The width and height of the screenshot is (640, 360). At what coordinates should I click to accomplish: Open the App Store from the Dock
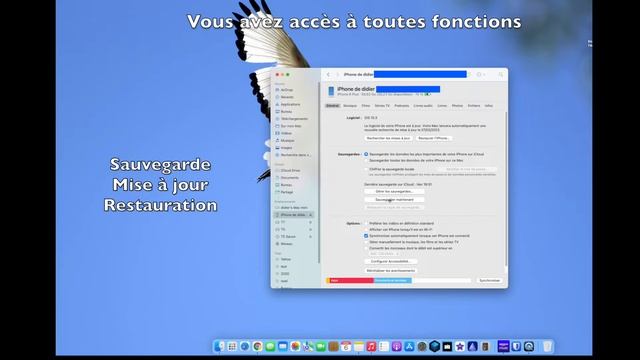[409, 347]
